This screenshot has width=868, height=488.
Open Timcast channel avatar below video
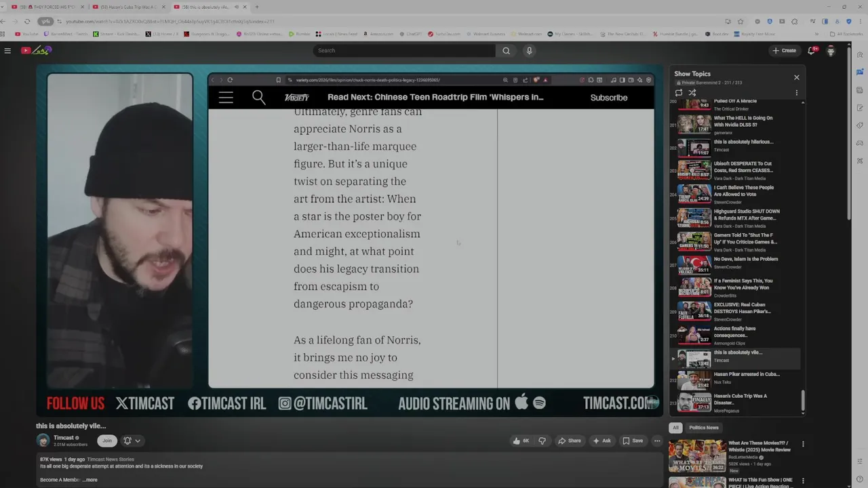click(x=43, y=441)
